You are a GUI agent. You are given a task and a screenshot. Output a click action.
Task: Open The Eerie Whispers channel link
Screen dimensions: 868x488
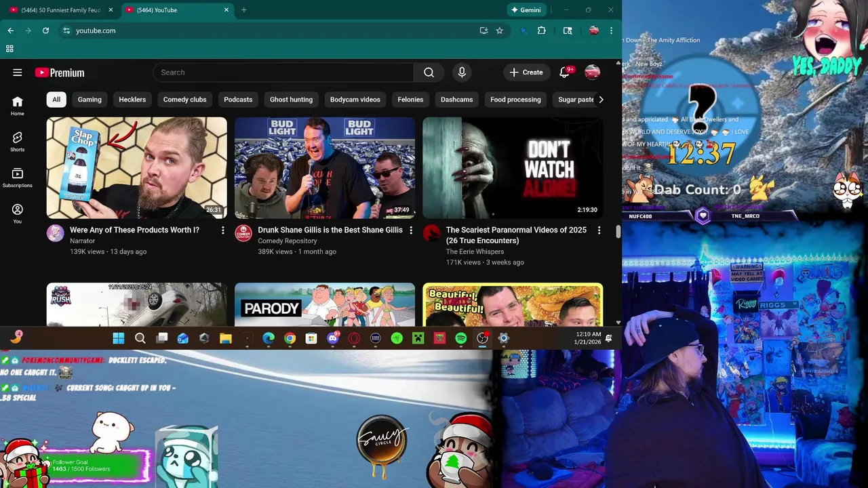pos(475,251)
